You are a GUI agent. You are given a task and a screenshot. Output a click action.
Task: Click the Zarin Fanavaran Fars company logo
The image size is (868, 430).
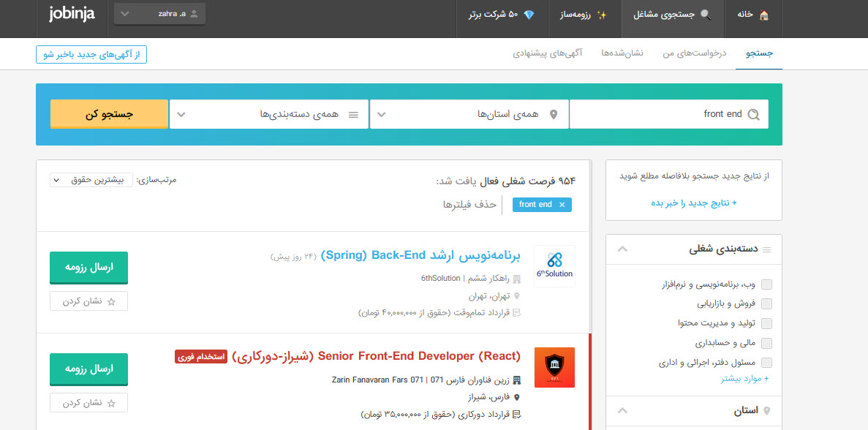point(554,367)
